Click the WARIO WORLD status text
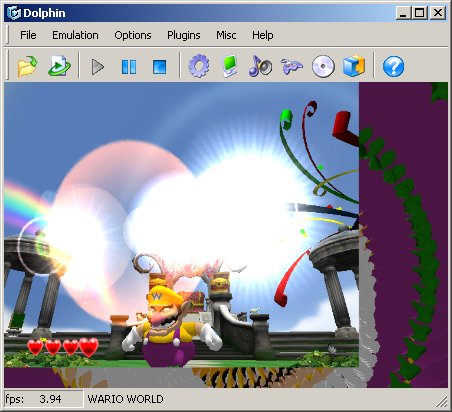 click(125, 399)
